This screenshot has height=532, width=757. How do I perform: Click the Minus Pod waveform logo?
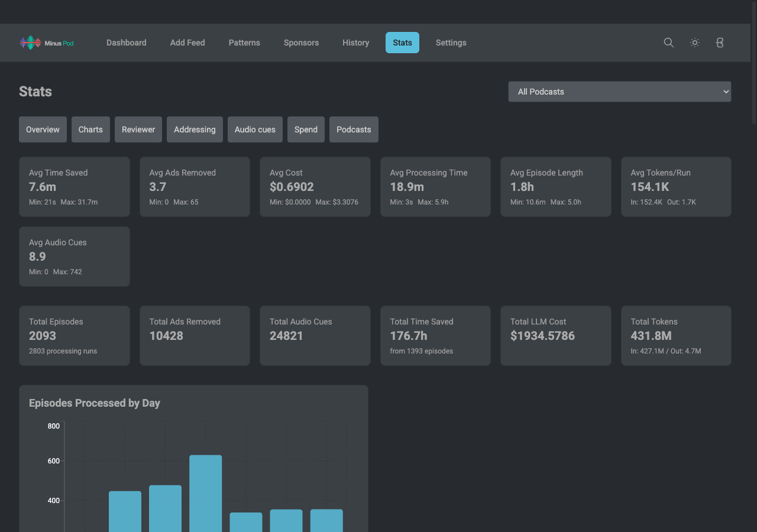coord(47,43)
